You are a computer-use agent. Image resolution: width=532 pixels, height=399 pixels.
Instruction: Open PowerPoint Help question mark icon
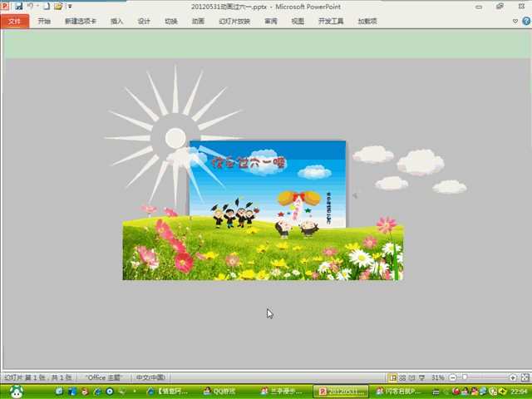(x=526, y=21)
